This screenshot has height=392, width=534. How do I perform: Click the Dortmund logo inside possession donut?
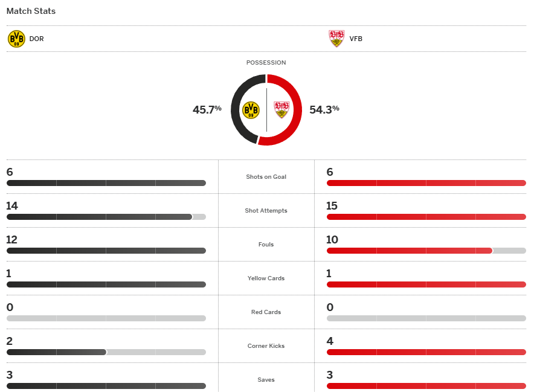tap(251, 109)
